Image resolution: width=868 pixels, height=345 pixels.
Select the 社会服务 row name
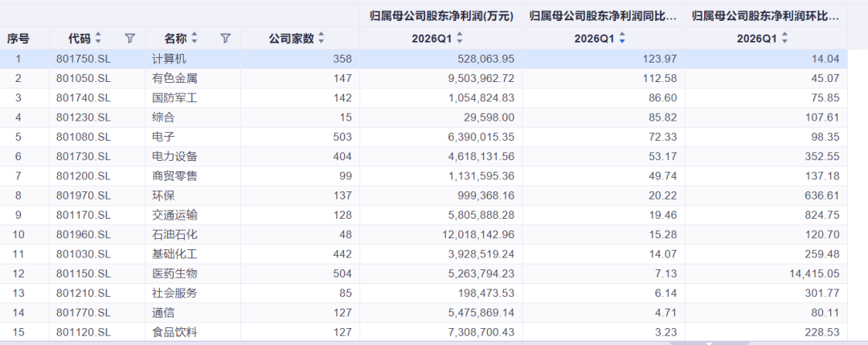[174, 293]
